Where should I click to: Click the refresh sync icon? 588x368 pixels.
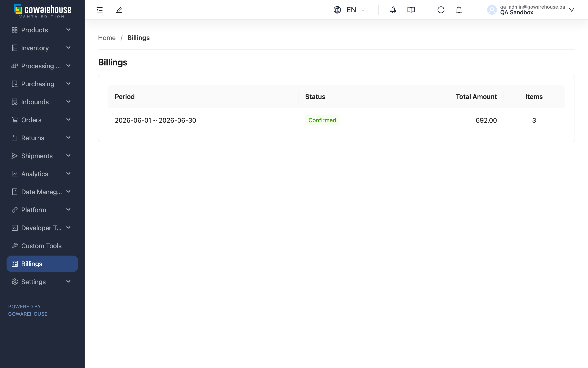point(441,10)
